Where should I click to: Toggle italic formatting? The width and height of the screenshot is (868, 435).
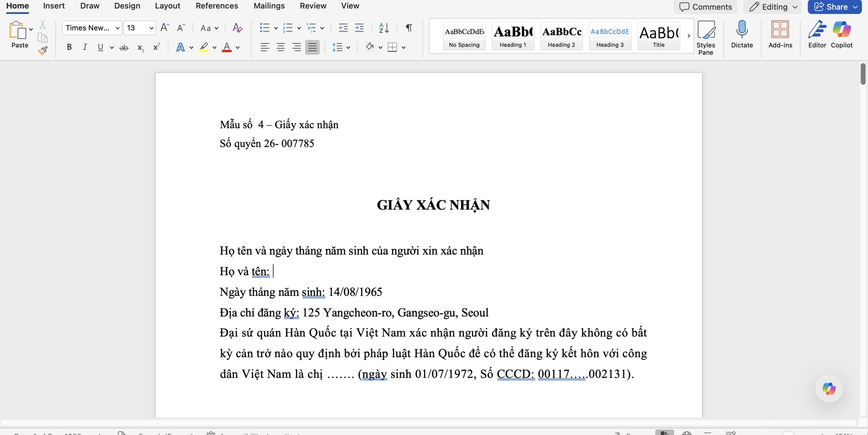pos(85,47)
